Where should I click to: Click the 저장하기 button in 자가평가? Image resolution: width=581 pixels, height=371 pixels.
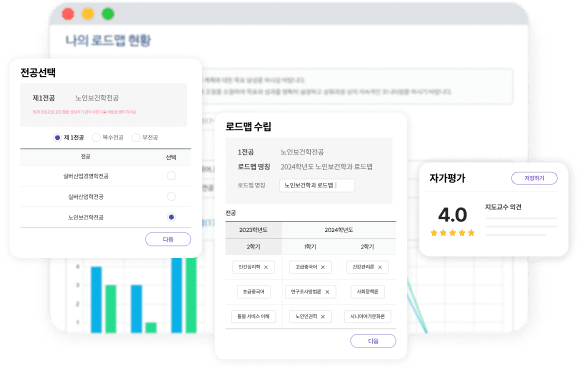[x=534, y=178]
